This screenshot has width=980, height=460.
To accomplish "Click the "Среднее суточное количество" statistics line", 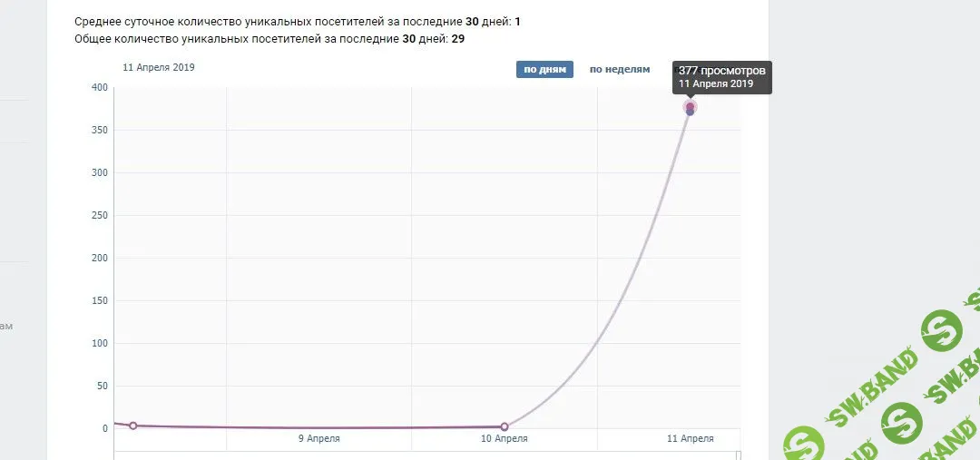I will 297,21.
